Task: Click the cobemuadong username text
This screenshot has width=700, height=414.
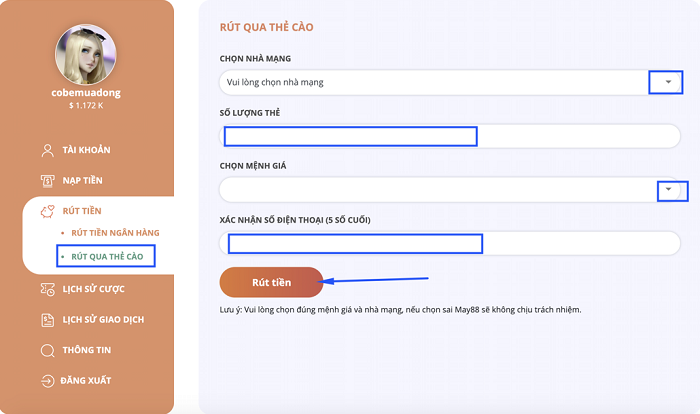Action: pyautogui.click(x=86, y=93)
